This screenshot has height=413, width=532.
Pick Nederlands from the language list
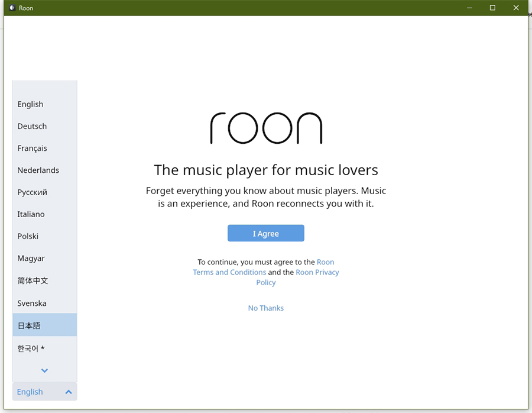[38, 170]
